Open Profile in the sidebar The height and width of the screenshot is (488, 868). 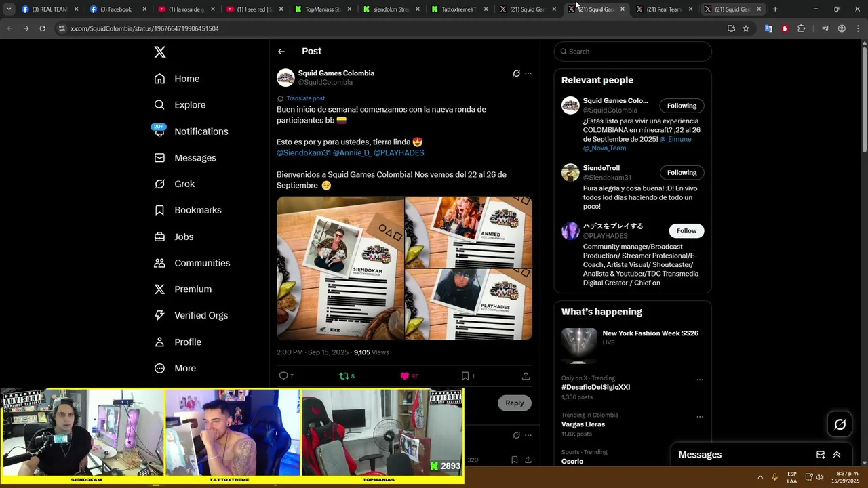point(178,342)
